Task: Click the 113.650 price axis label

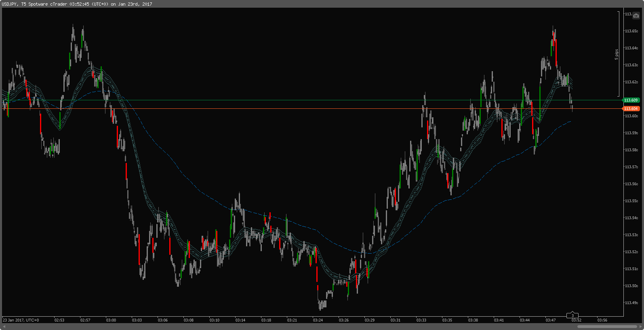Action: tap(631, 31)
